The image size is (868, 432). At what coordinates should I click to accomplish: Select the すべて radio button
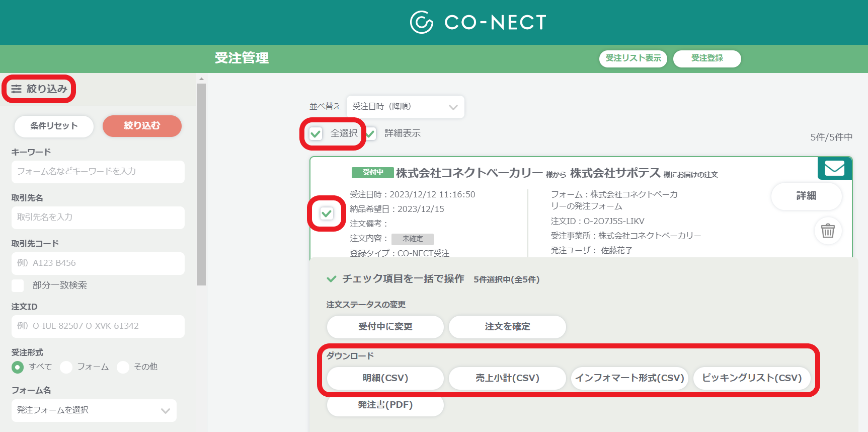18,367
